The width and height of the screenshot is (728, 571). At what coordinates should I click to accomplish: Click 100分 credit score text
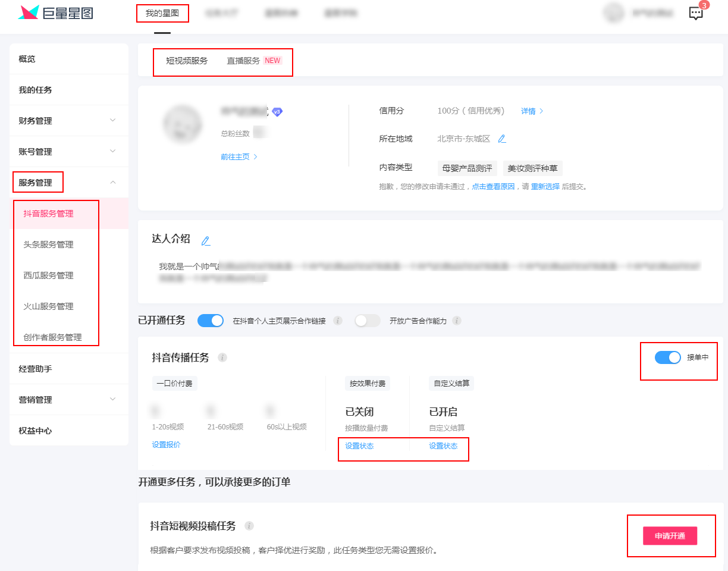pos(470,111)
